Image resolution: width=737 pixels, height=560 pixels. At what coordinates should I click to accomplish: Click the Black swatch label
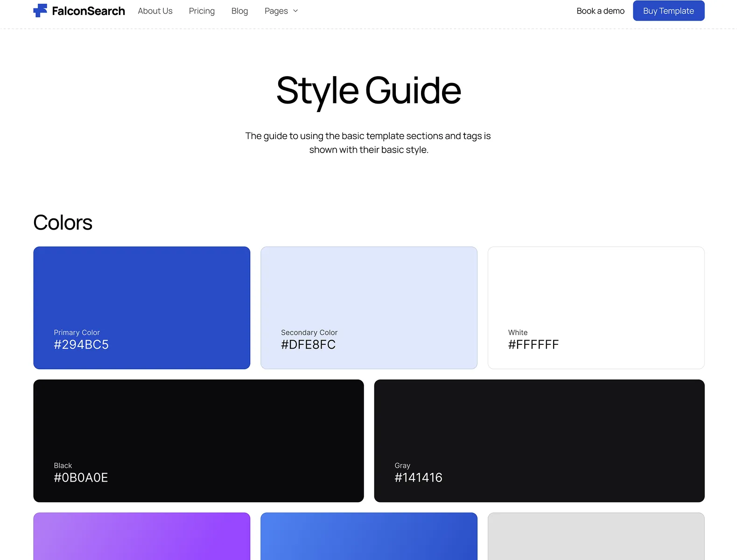63,466
